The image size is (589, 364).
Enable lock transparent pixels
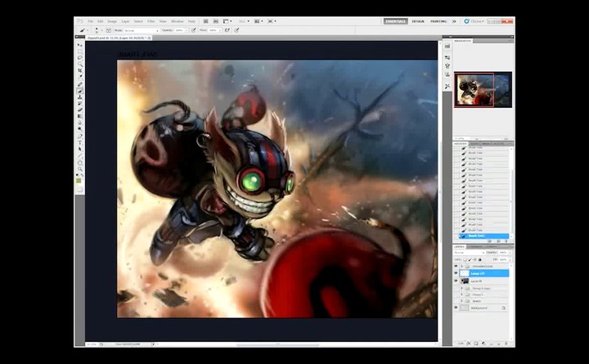[x=465, y=259]
